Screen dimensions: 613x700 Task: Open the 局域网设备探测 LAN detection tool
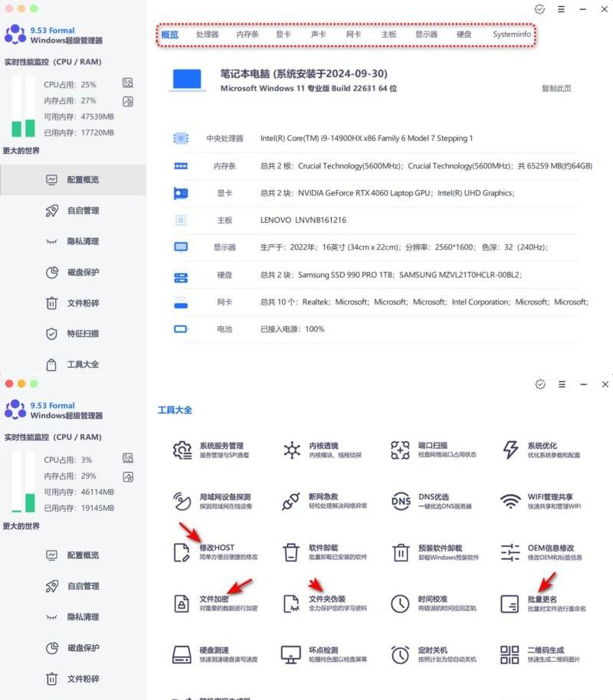(x=182, y=501)
